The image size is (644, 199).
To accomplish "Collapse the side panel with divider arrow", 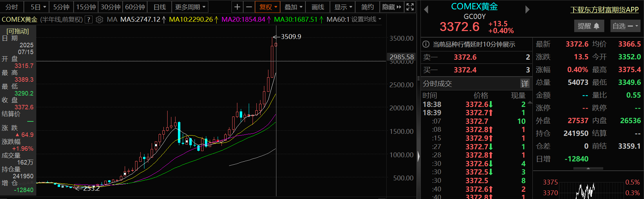I will click(x=419, y=156).
